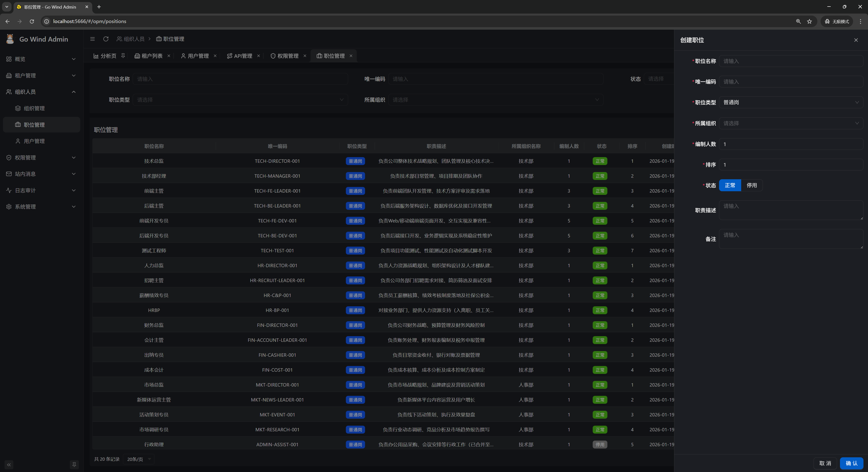Toggle the sidebar hamburger menu icon
Viewport: 868px width, 472px height.
pos(92,39)
